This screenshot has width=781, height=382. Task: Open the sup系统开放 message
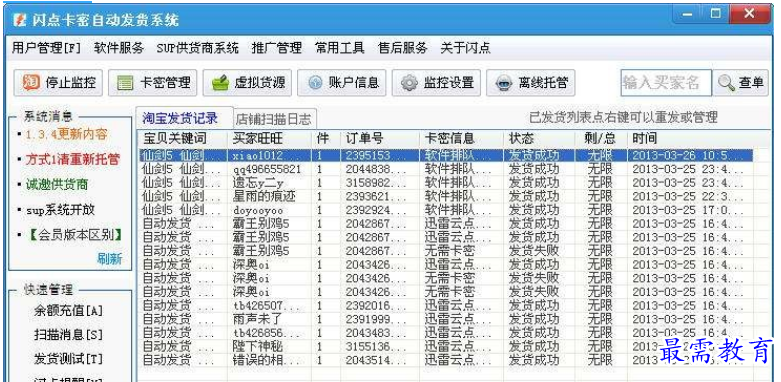point(60,210)
